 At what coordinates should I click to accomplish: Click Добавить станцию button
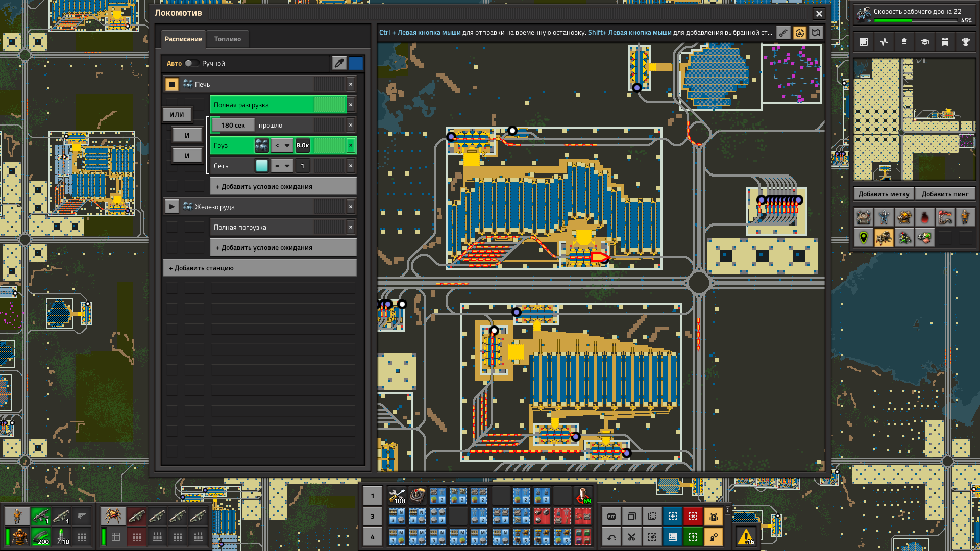(x=259, y=268)
